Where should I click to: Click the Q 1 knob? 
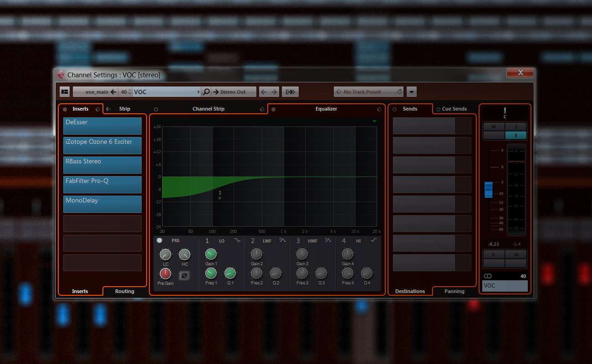point(230,273)
